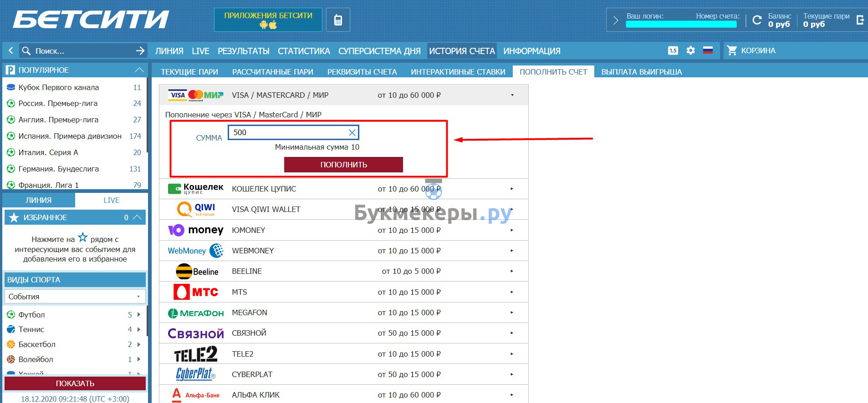868x403 pixels.
Task: Click the Beeline logo
Action: click(197, 271)
